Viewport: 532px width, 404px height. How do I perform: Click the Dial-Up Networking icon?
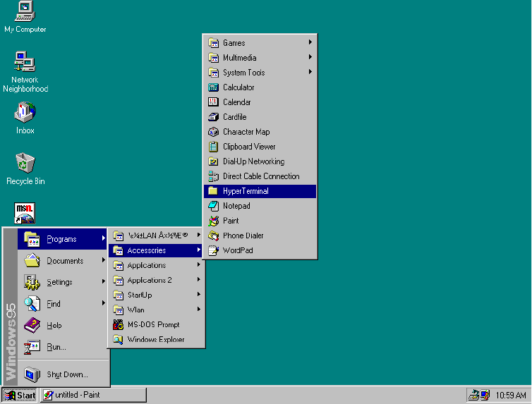(213, 161)
